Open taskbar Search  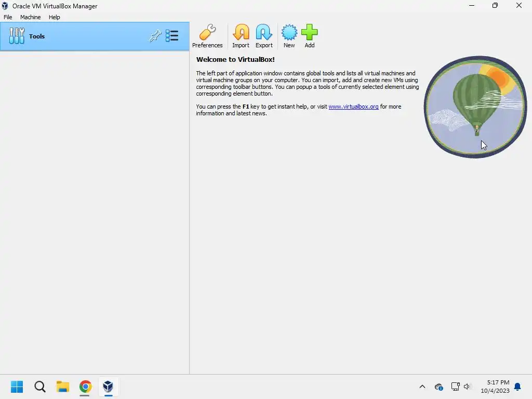pyautogui.click(x=39, y=387)
